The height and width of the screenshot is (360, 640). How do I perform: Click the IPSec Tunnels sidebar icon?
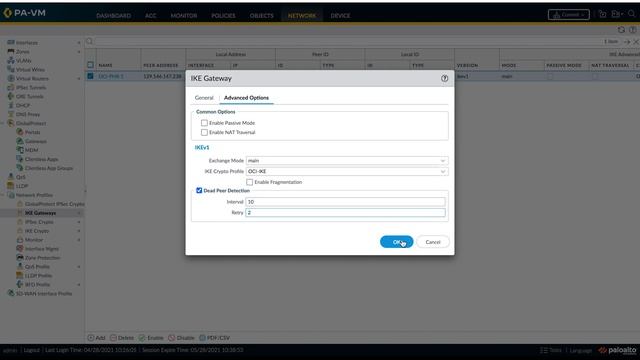[x=11, y=87]
